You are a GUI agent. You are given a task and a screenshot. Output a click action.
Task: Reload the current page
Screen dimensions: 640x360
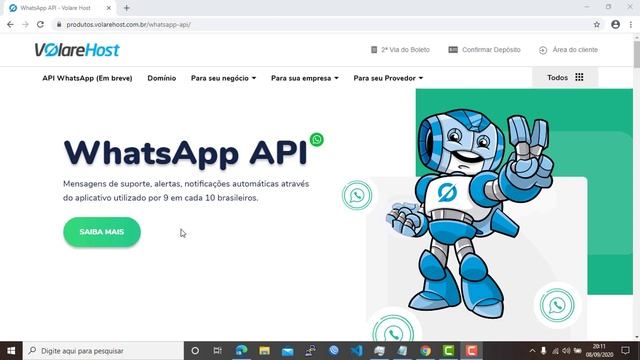point(40,24)
